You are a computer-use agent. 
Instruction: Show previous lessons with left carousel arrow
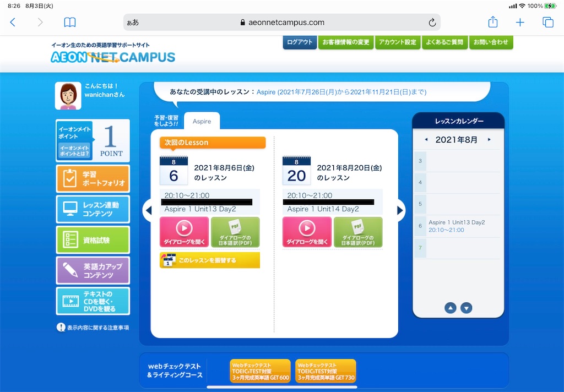tap(149, 210)
